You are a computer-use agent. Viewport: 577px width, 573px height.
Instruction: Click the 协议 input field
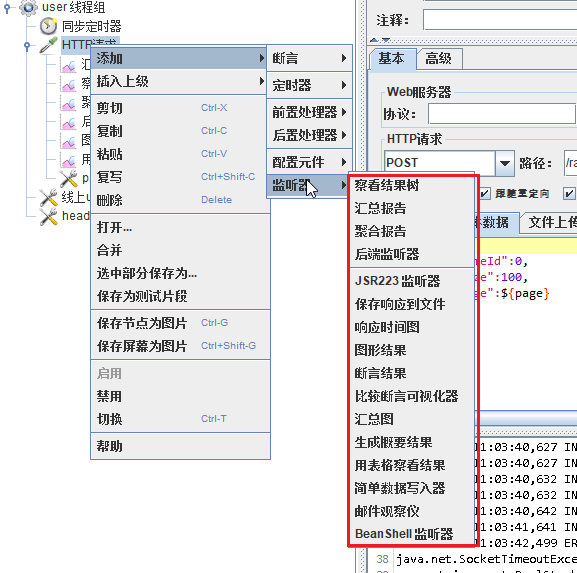502,113
